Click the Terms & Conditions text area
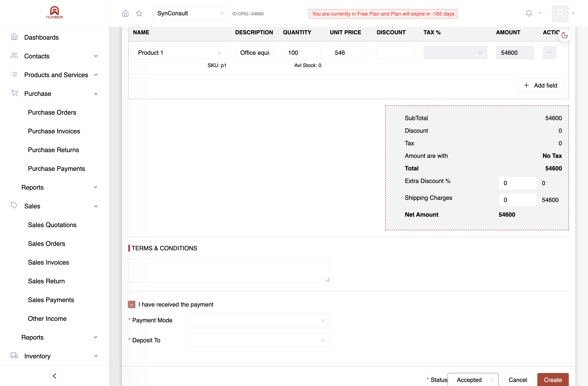Image resolution: width=588 pixels, height=386 pixels. click(x=229, y=271)
